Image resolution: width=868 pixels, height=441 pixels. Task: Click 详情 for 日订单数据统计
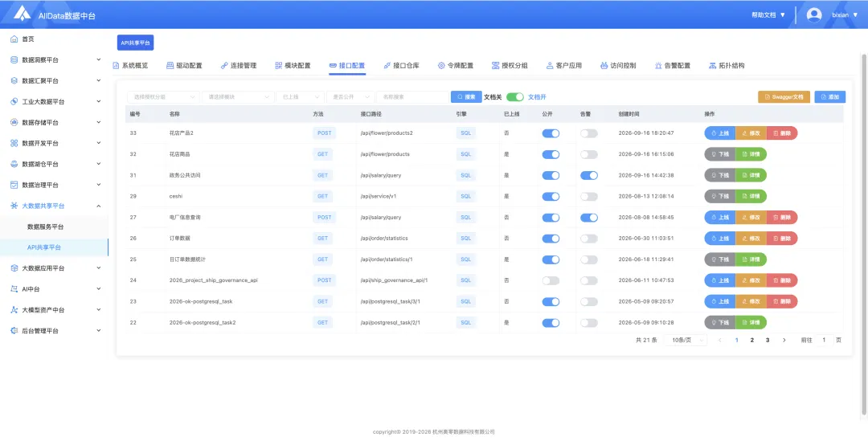pos(751,259)
